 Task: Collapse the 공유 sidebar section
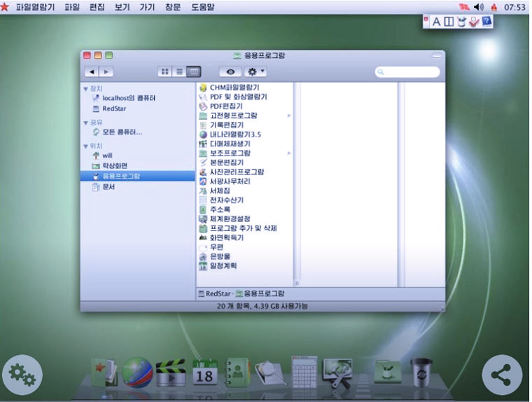click(x=86, y=123)
